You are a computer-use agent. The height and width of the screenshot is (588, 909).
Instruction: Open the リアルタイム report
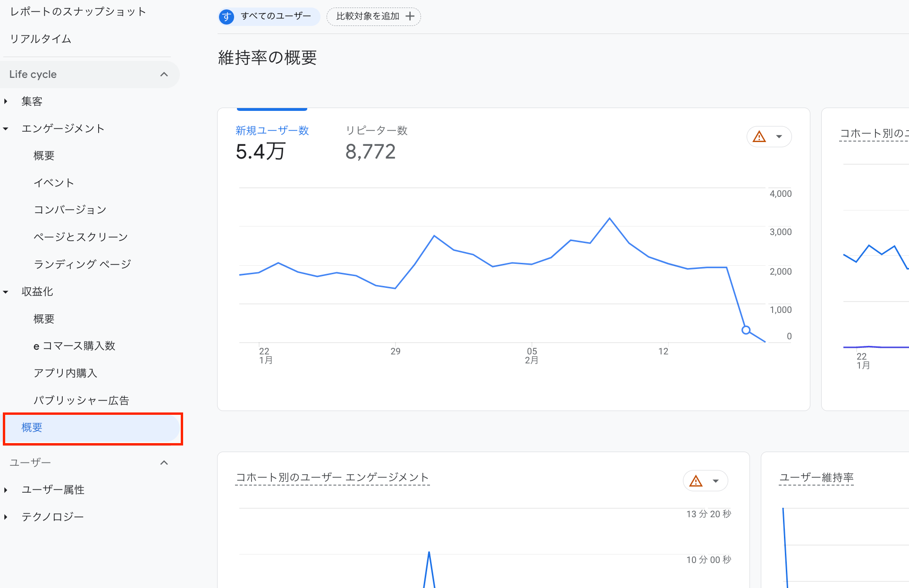click(41, 39)
